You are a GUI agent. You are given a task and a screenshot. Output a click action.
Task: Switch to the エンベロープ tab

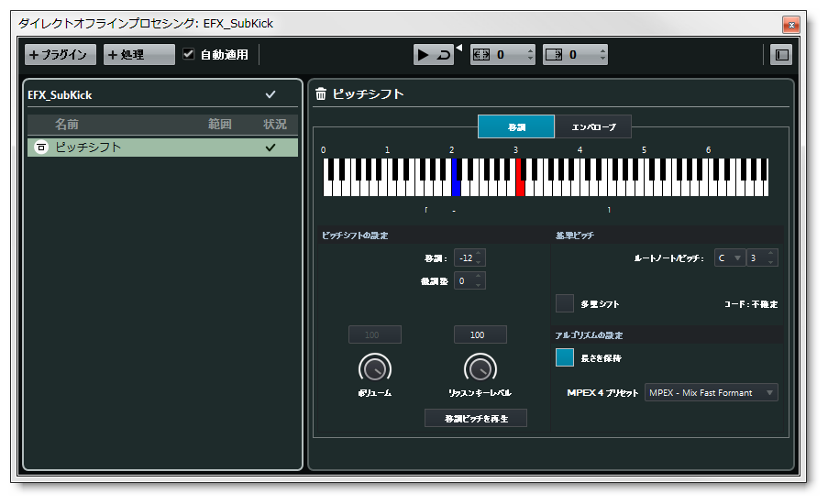tap(593, 126)
